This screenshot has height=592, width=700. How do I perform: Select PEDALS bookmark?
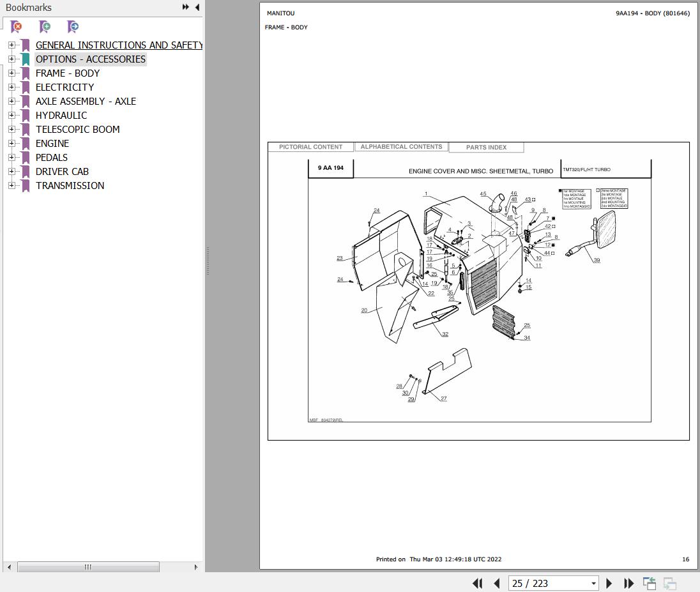click(x=52, y=158)
